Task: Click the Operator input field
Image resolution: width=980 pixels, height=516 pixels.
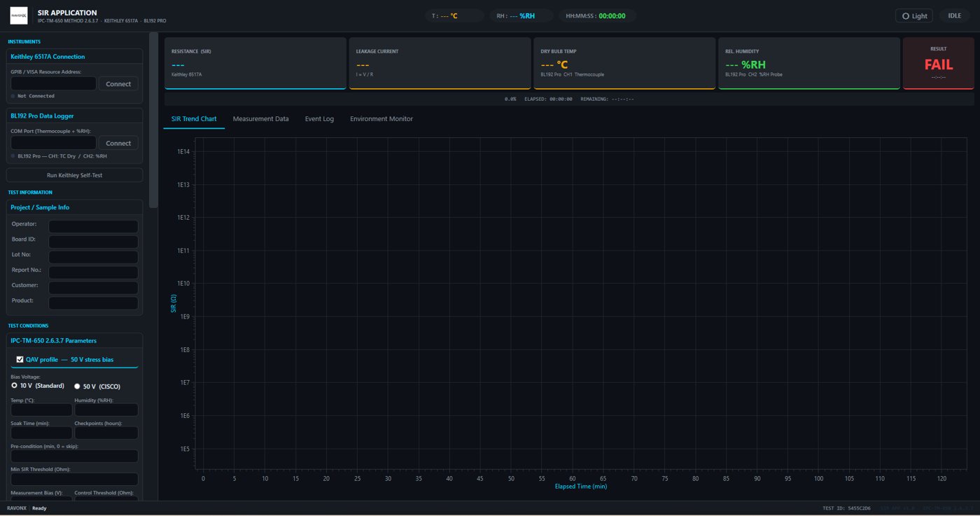Action: tap(93, 226)
